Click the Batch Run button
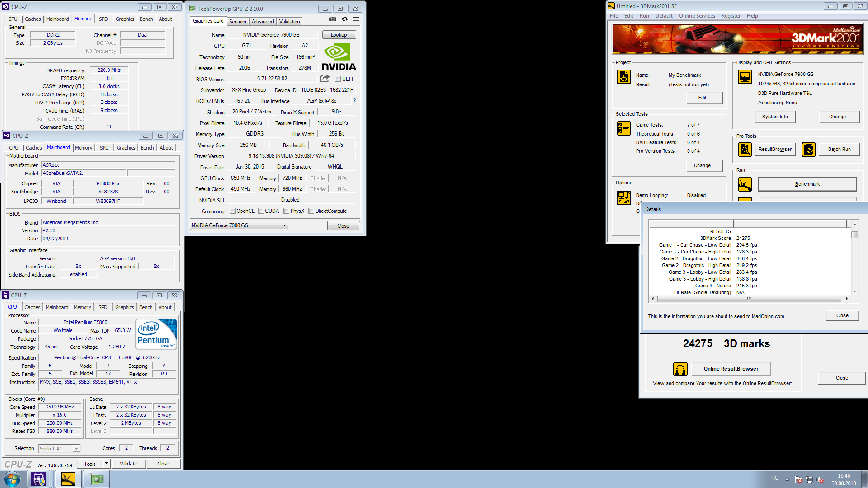Screen dimensions: 868x488 tap(839, 149)
